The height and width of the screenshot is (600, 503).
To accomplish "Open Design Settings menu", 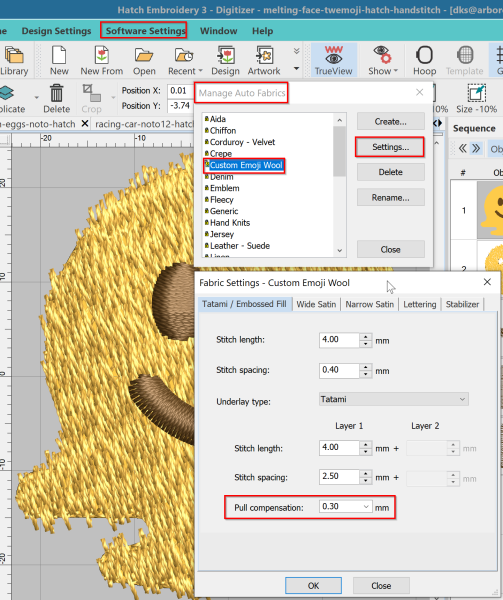I will click(56, 31).
